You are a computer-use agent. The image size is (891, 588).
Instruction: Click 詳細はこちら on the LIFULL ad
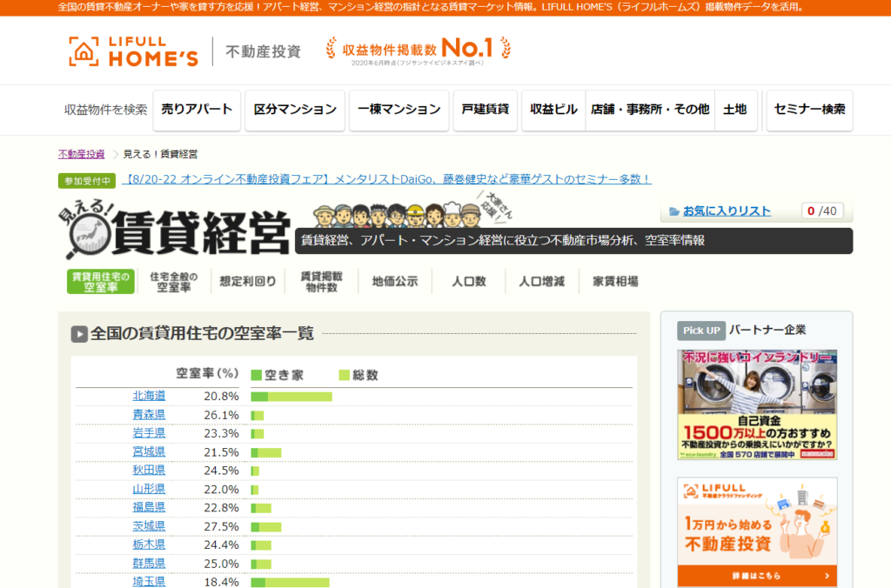757,575
